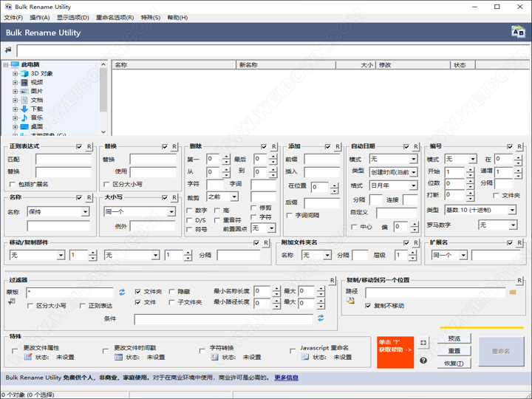
Task: Click the question mark help icon
Action: pos(423,361)
